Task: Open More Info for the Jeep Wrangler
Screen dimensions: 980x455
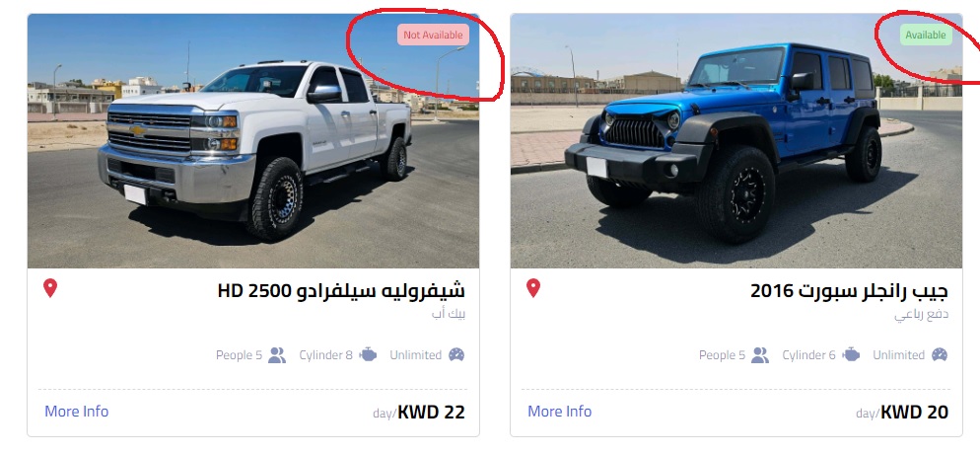Action: click(559, 412)
